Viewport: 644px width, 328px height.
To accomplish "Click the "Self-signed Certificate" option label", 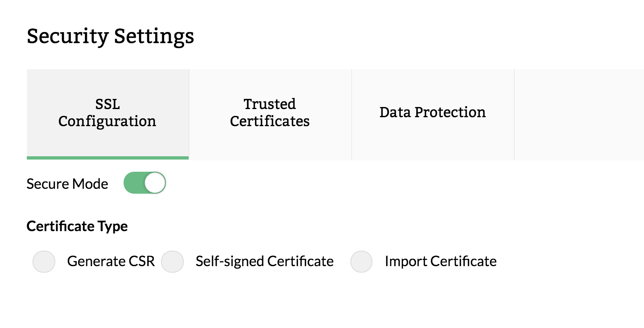I will pos(264,261).
